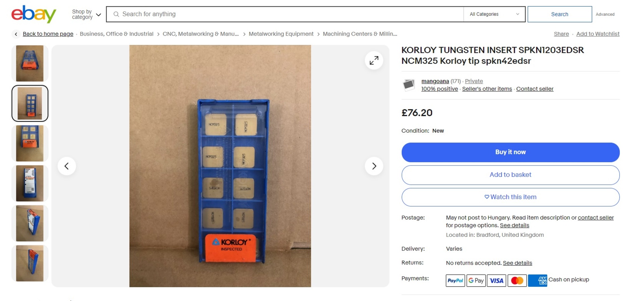Click the back arrow beside Back to home page
644x301 pixels.
(x=16, y=34)
